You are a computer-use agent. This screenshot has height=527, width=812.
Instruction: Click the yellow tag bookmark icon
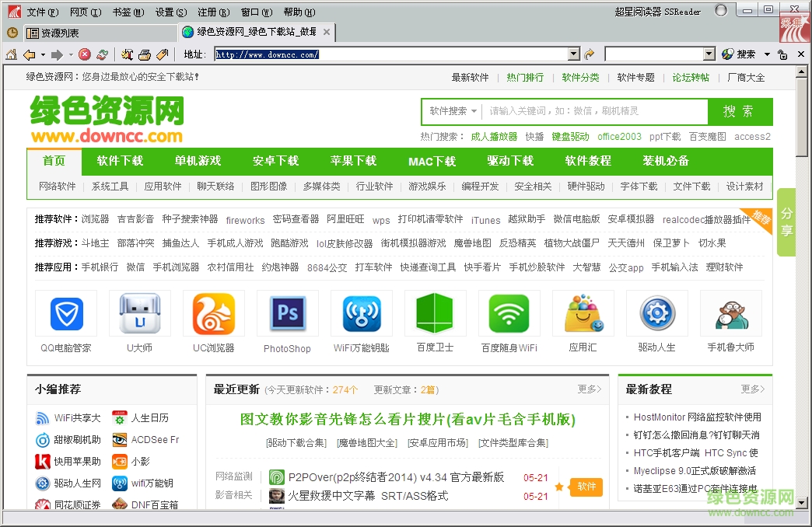[162, 54]
